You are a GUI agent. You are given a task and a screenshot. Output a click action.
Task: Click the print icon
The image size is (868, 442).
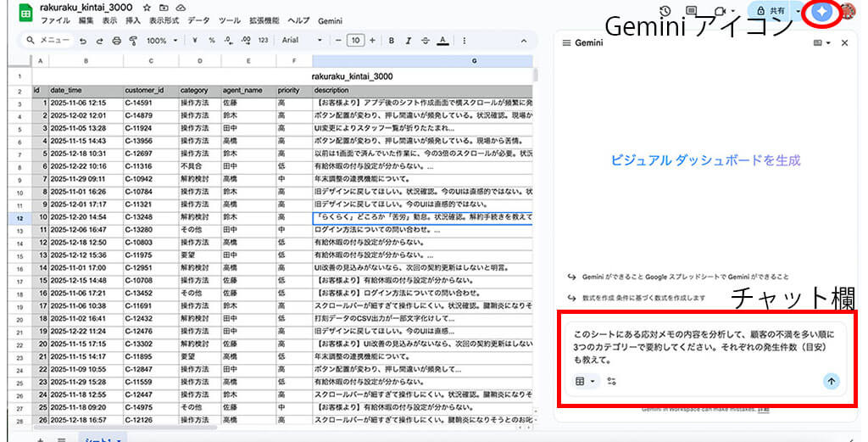pyautogui.click(x=116, y=41)
